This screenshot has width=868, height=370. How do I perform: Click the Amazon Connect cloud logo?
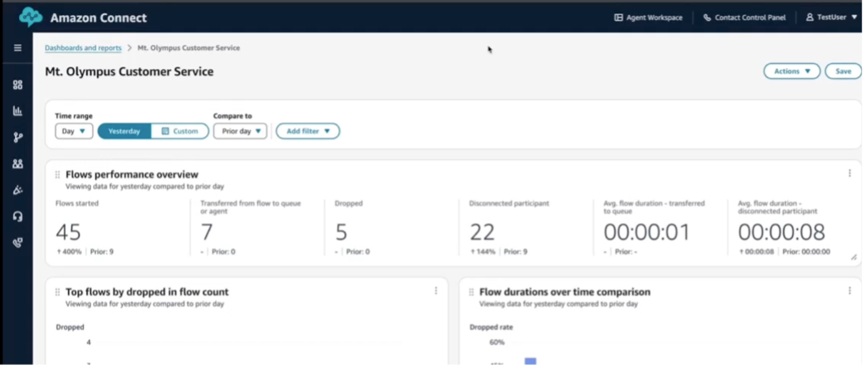[30, 17]
